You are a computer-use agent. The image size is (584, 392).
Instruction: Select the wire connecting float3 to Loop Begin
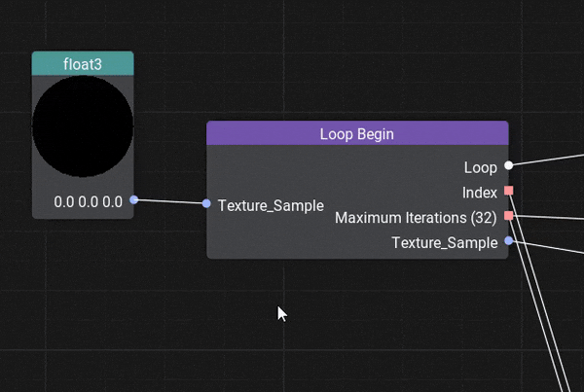tap(170, 202)
